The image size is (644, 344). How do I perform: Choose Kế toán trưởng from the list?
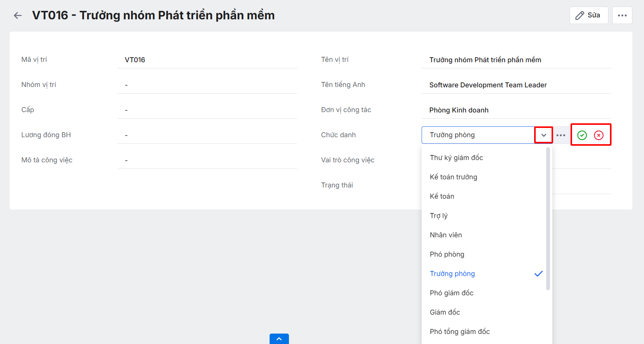click(453, 177)
